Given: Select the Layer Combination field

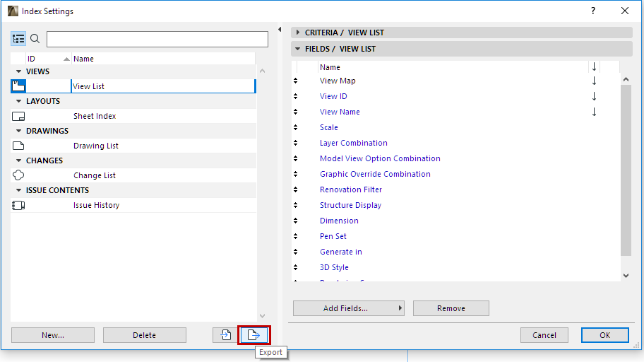Looking at the screenshot, I should [x=353, y=143].
